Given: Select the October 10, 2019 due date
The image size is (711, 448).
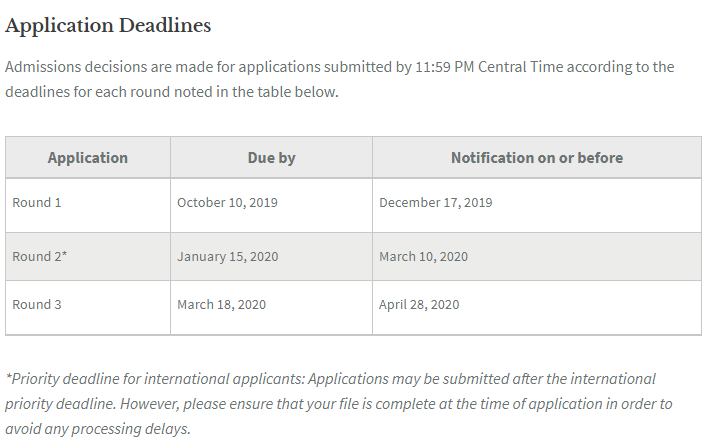Looking at the screenshot, I should (x=227, y=202).
